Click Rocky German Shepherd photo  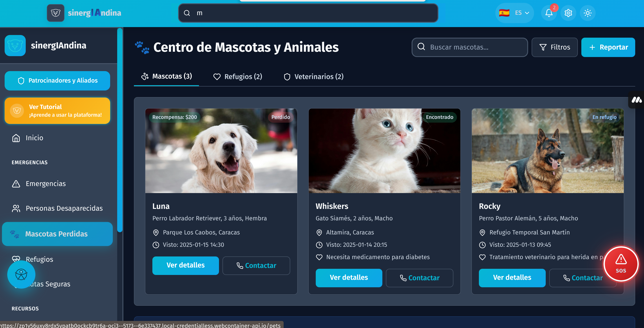(547, 151)
